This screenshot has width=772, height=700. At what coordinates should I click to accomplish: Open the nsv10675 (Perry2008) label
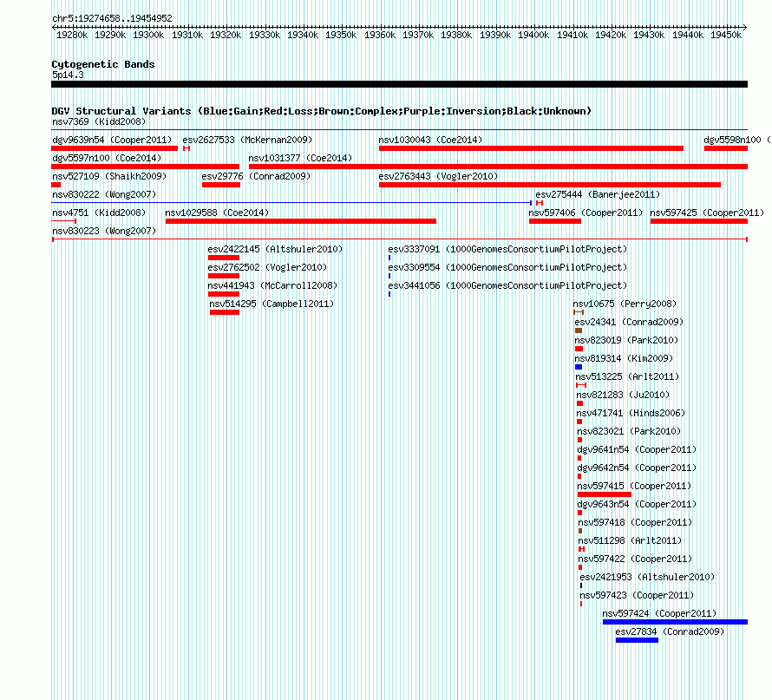[625, 304]
